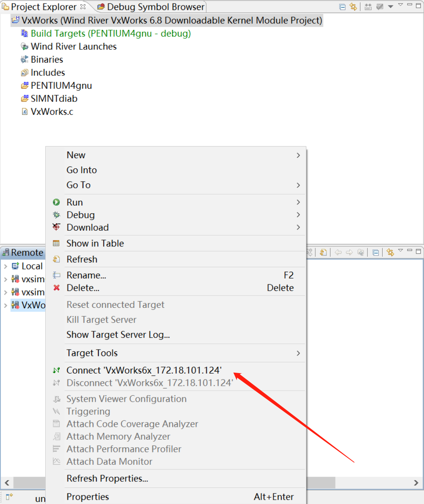Collapse all in Remote Systems toolbar
The width and height of the screenshot is (424, 504).
pos(375,253)
